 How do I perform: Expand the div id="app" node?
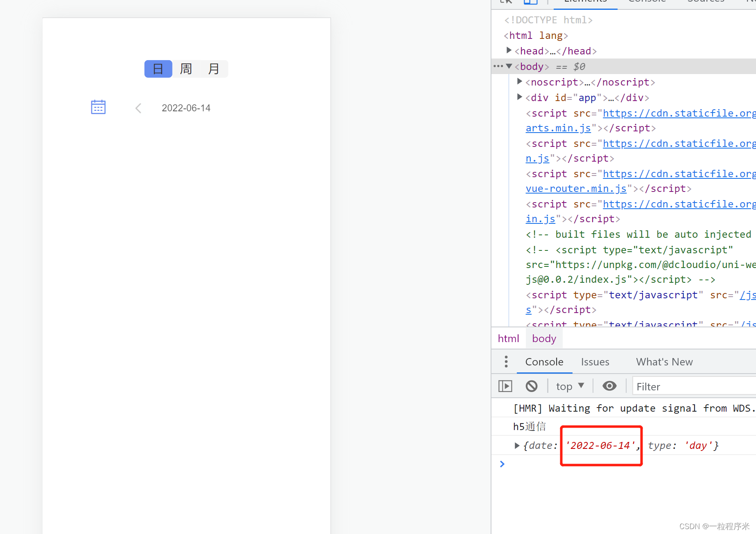click(x=520, y=97)
